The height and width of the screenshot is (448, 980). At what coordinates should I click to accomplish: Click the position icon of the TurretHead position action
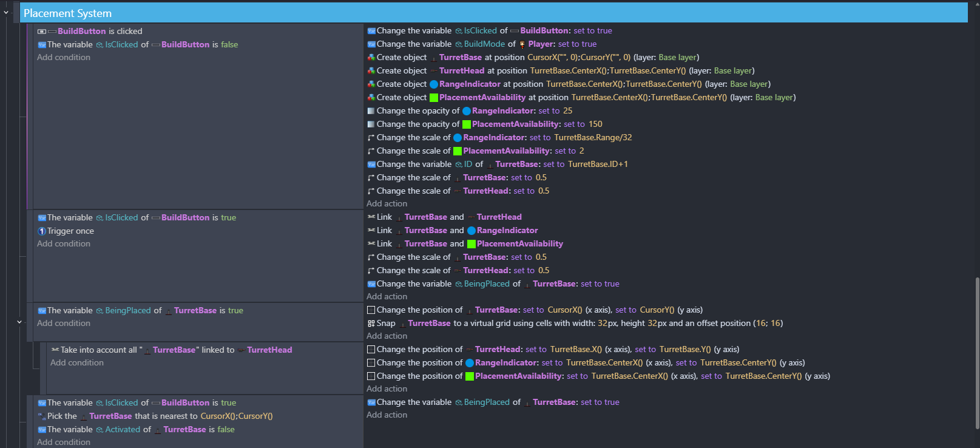point(371,350)
